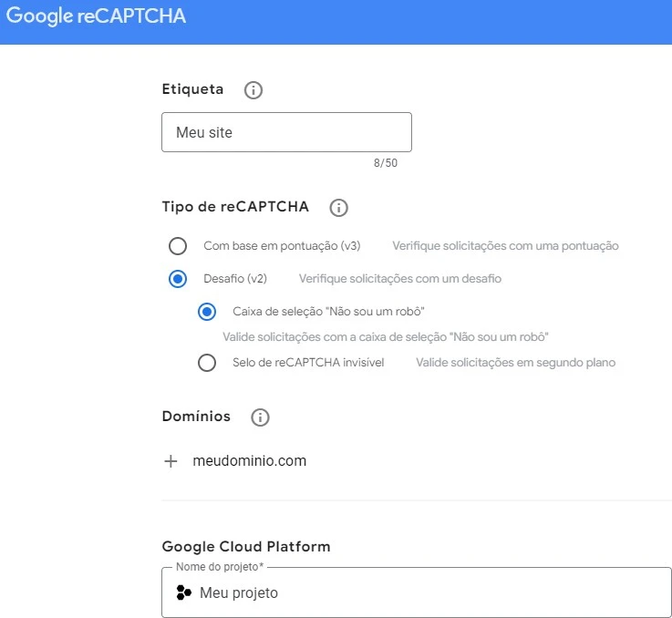Image resolution: width=672 pixels, height=618 pixels.
Task: Click text "Verifique solicitações com um desafio"
Action: click(400, 279)
